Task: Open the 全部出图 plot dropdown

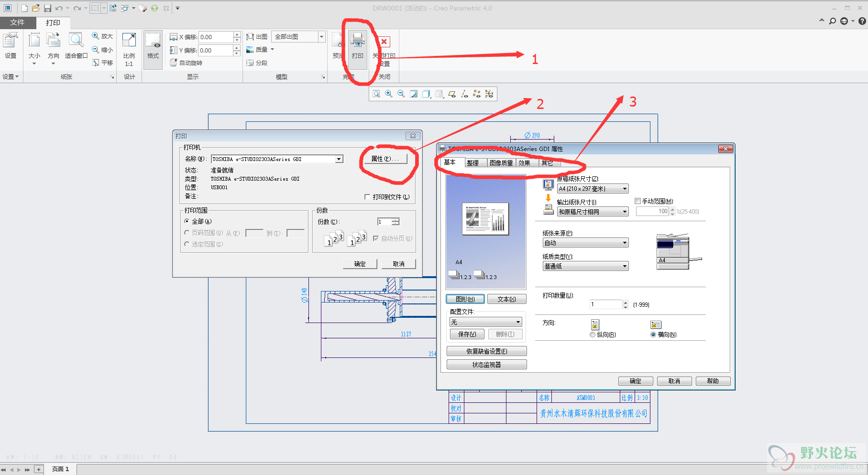Action: click(x=321, y=37)
